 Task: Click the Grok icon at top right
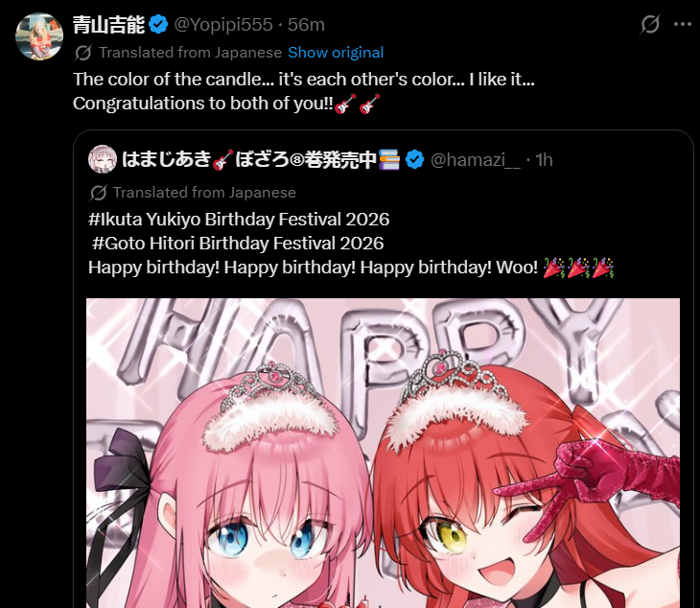650,24
